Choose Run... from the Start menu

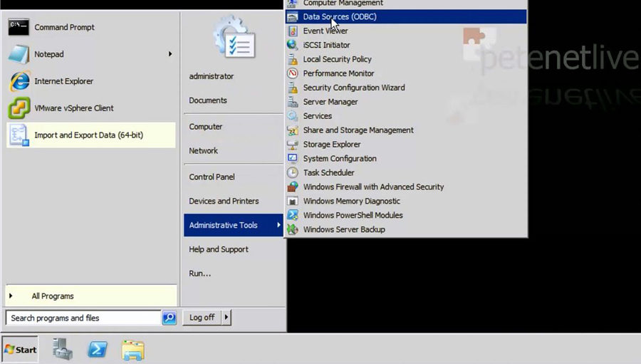pyautogui.click(x=200, y=274)
